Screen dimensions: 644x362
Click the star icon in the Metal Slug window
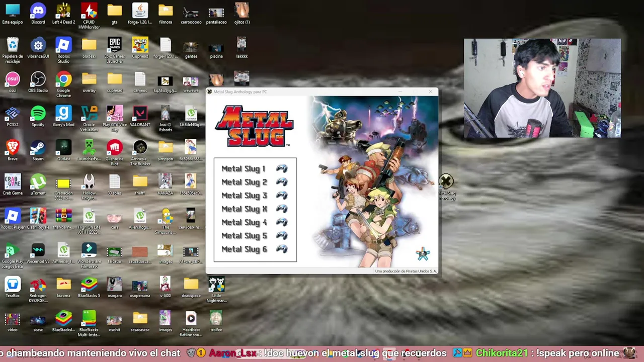click(x=423, y=254)
